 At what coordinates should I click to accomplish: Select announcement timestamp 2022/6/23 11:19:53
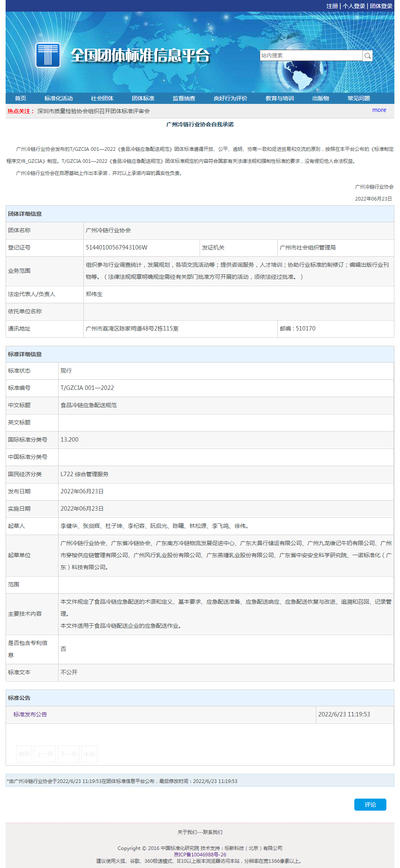pyautogui.click(x=344, y=714)
